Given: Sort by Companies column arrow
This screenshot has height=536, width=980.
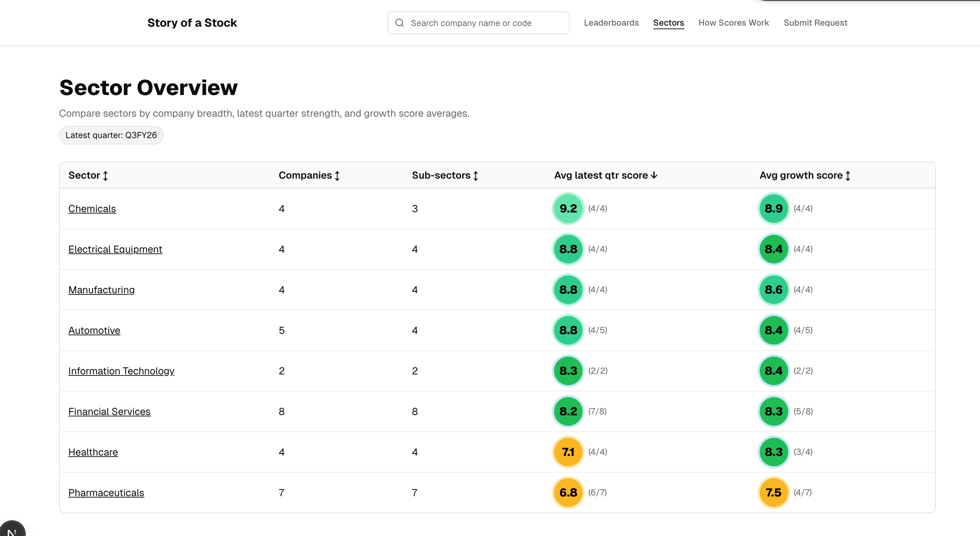Looking at the screenshot, I should (337, 175).
